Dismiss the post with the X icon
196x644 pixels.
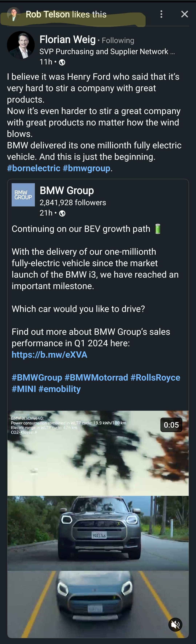click(185, 14)
